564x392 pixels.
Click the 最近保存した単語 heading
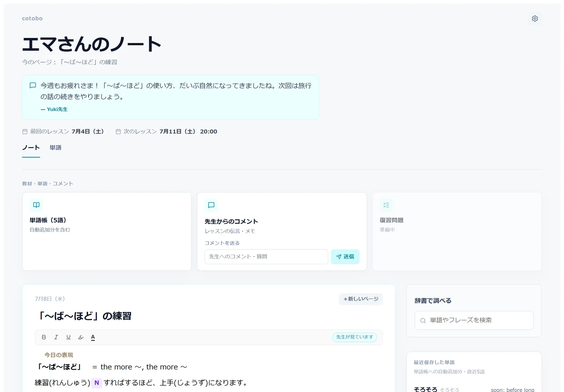coord(434,362)
